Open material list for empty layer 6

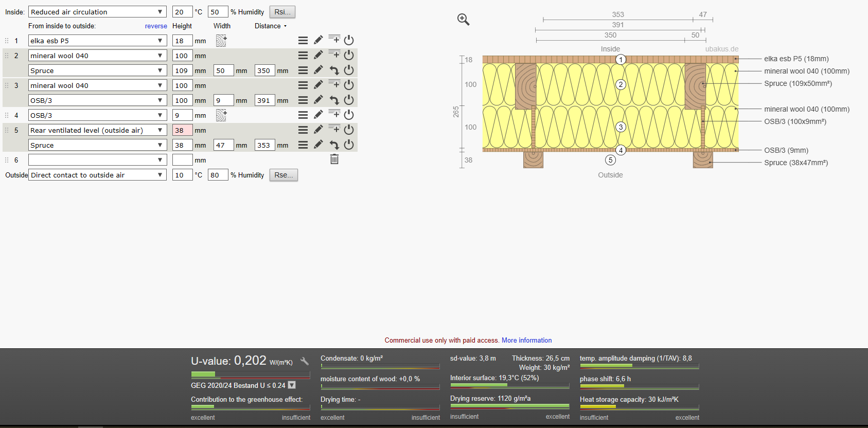pyautogui.click(x=98, y=160)
